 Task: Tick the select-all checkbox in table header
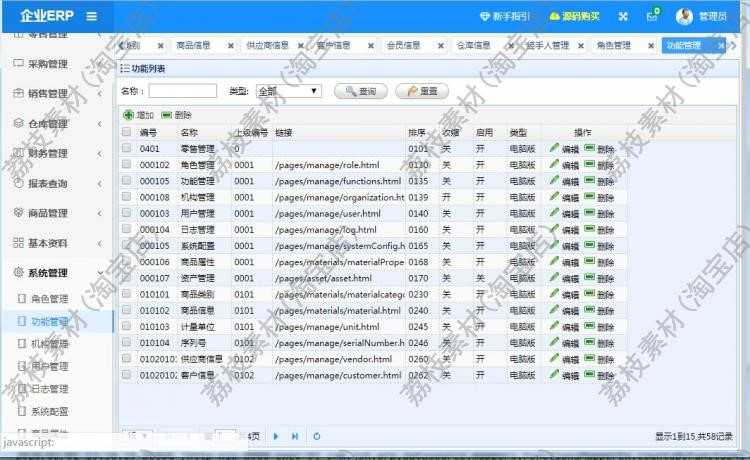tap(126, 132)
